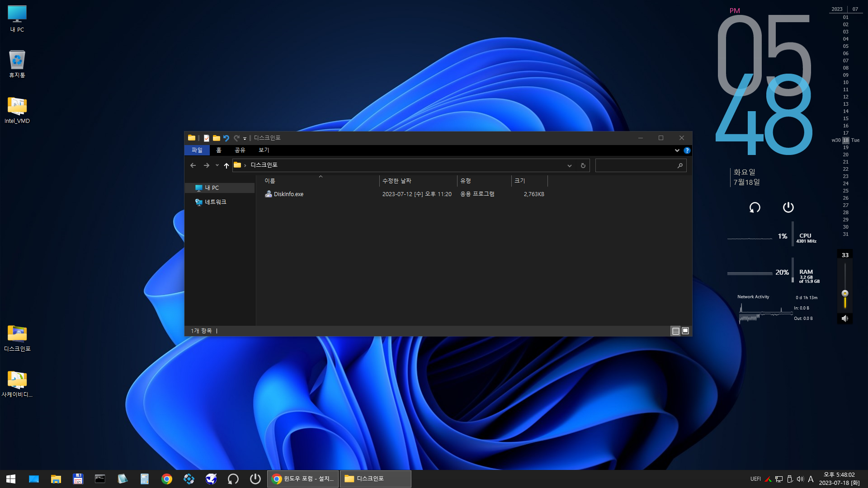Switch to the 공유 ribbon tab
Screen dimensions: 868x488
click(x=240, y=150)
